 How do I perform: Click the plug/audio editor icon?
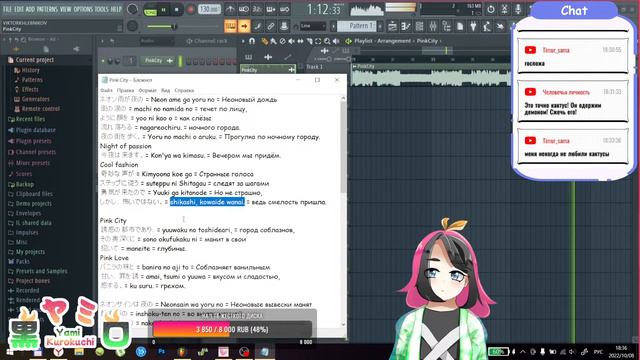pyautogui.click(x=473, y=26)
